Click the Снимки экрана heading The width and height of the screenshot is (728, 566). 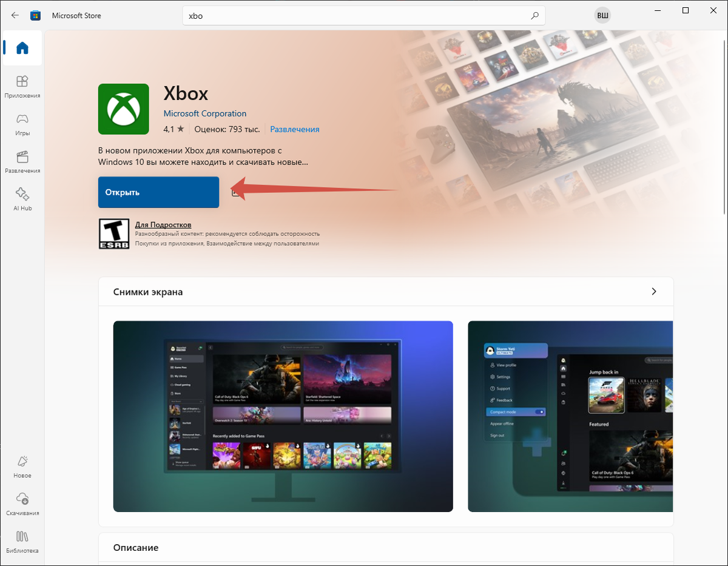[148, 292]
